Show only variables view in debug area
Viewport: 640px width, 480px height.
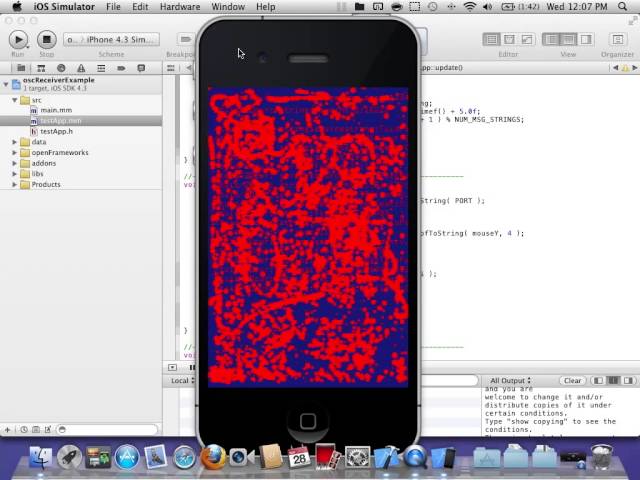[x=598, y=380]
